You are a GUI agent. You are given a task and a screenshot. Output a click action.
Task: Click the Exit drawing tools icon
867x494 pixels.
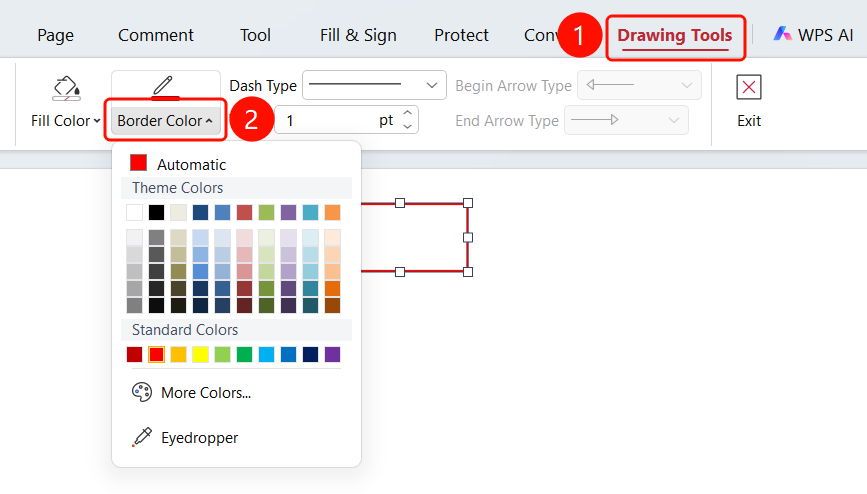[x=749, y=87]
